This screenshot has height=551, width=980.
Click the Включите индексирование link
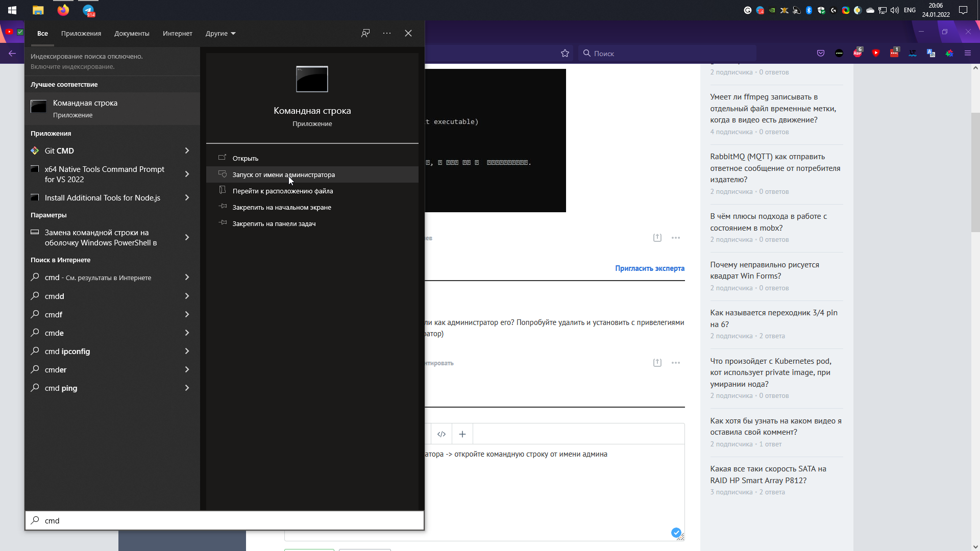(x=72, y=67)
